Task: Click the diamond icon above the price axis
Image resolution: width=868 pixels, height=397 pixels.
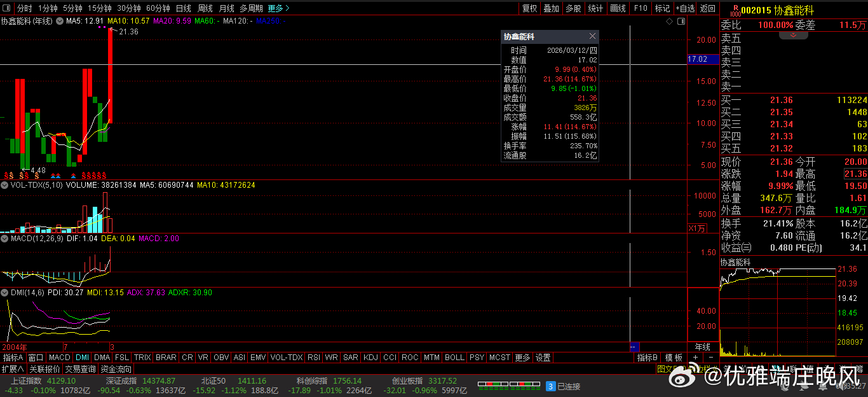Action: 669,21
